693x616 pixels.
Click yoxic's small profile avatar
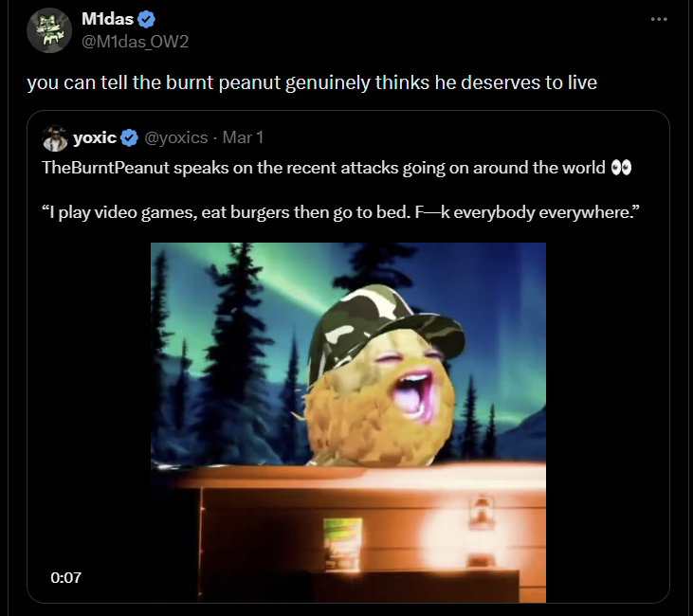point(55,138)
